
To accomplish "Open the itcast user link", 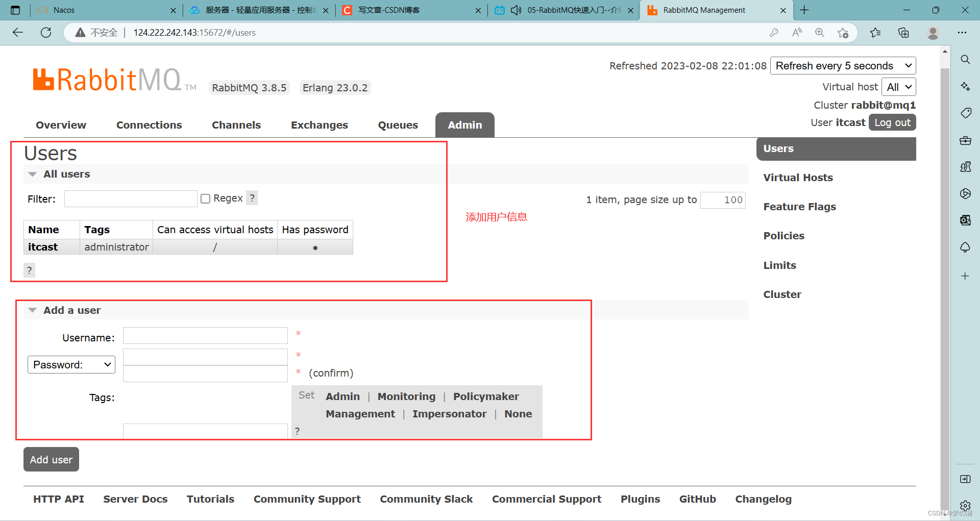I will (x=43, y=247).
